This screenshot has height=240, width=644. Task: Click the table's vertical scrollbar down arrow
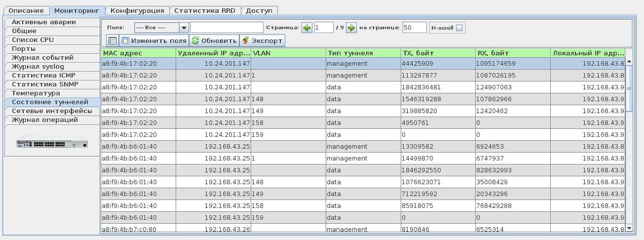629,228
